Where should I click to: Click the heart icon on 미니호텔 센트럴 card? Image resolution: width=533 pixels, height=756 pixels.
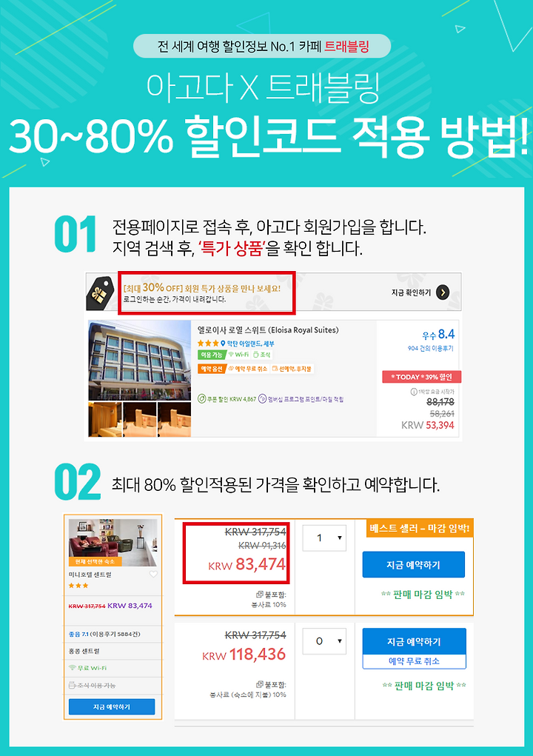153,575
